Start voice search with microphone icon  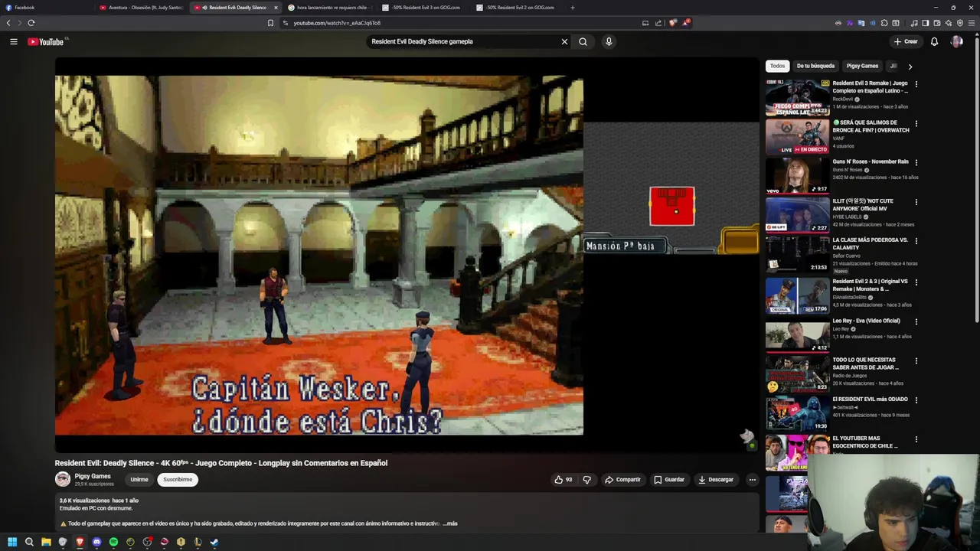coord(609,41)
